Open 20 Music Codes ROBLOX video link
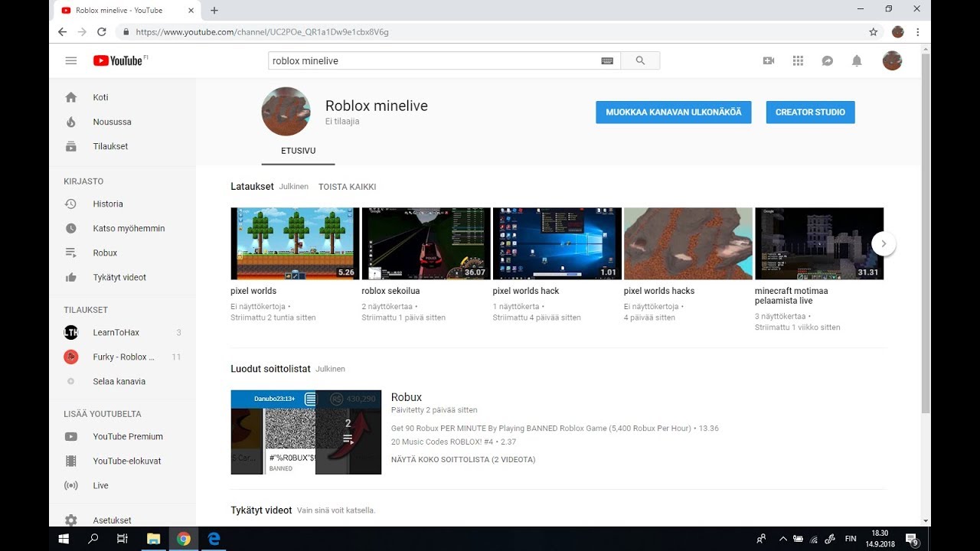This screenshot has height=551, width=980. tap(443, 442)
